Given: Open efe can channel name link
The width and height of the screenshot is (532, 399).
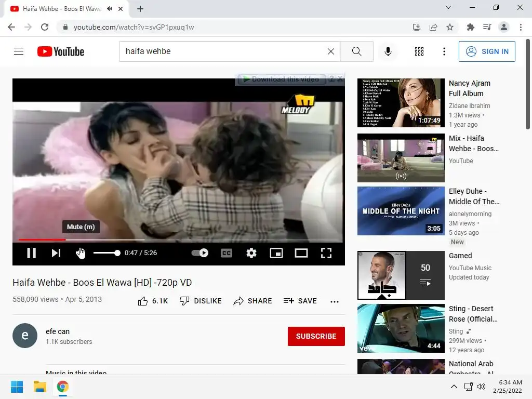Looking at the screenshot, I should pyautogui.click(x=58, y=331).
